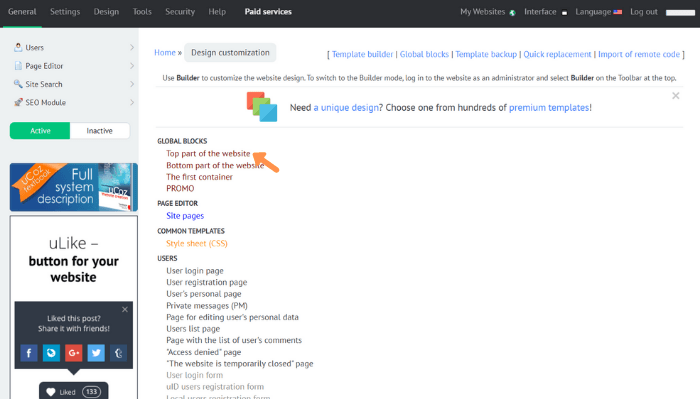Viewport: 700px width, 399px height.
Task: Close the uLike share popup
Action: (x=125, y=309)
